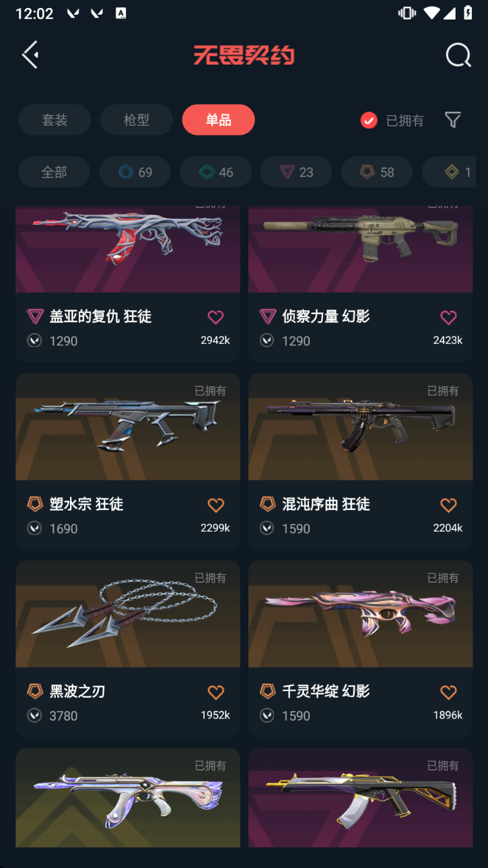Switch to the 枪型 tab
Image resolution: width=488 pixels, height=868 pixels.
coord(137,120)
